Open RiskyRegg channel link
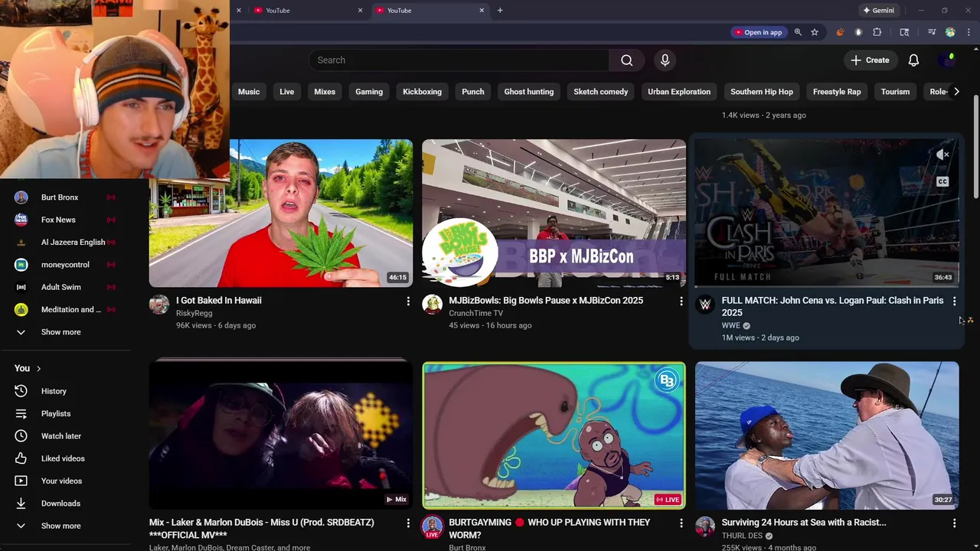 point(194,313)
